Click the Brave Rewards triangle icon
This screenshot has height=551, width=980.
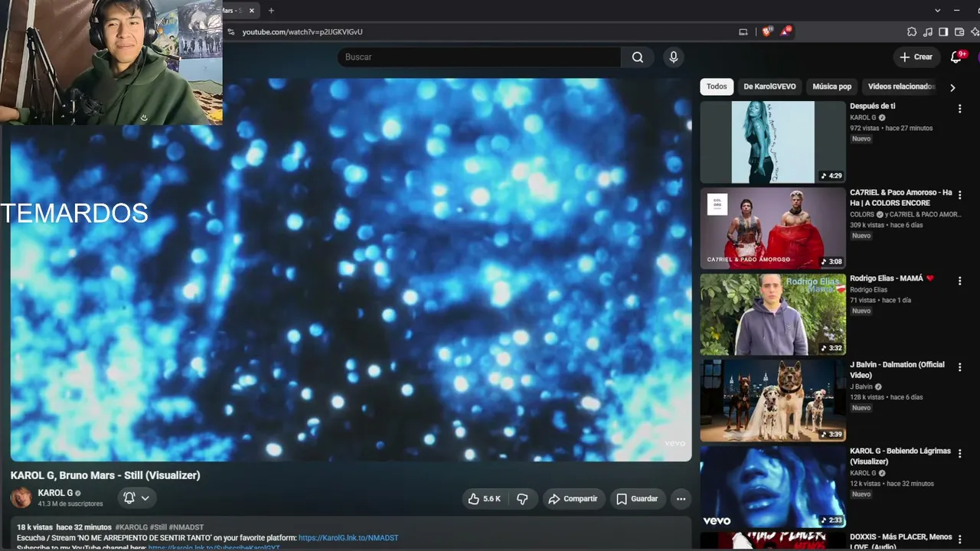pyautogui.click(x=786, y=31)
